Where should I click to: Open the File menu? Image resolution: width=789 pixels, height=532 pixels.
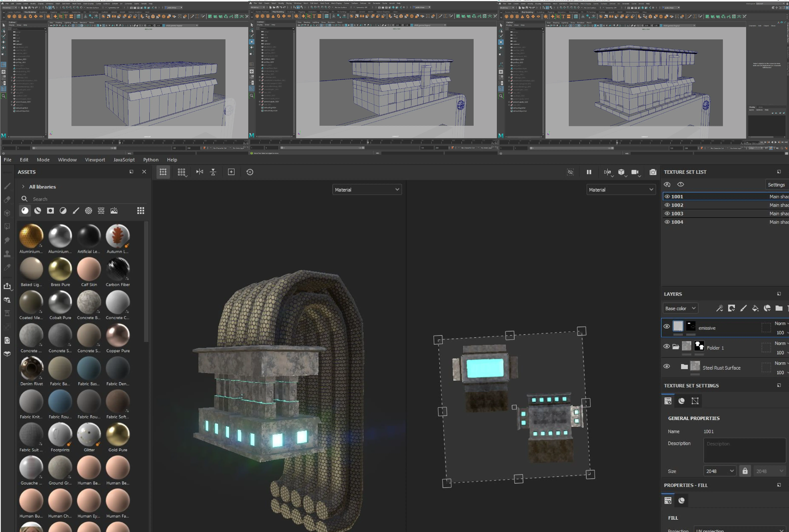tap(8, 160)
